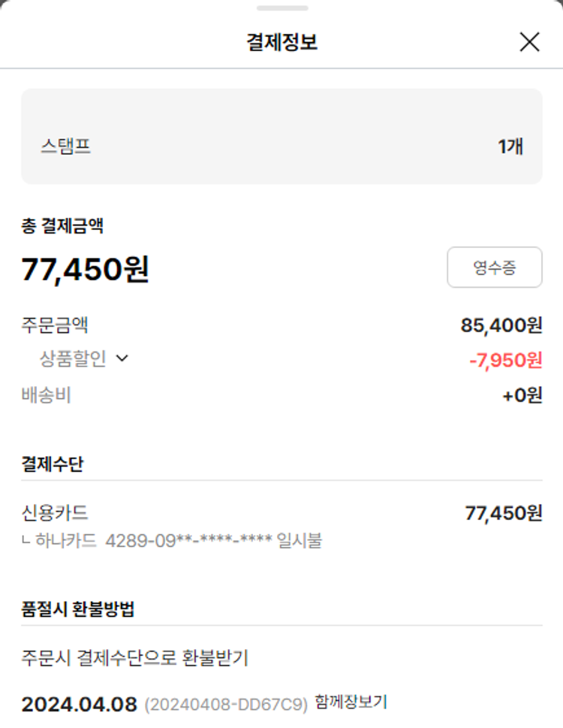
Task: Click the drag handle bar at top
Action: point(281,8)
